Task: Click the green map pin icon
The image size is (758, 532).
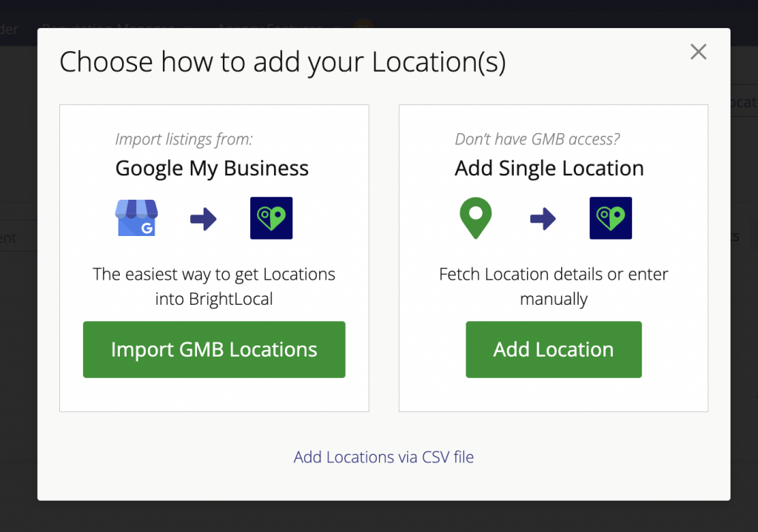Action: [x=475, y=218]
